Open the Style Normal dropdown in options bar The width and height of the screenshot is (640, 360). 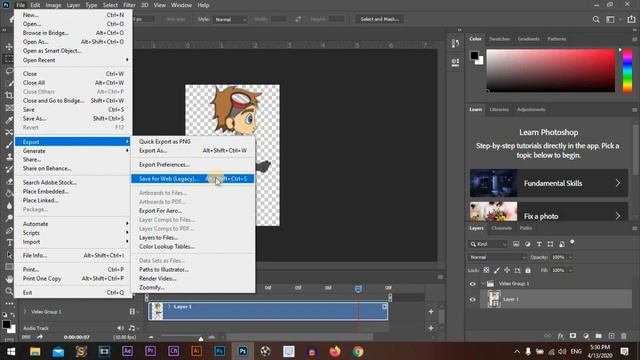coord(230,20)
